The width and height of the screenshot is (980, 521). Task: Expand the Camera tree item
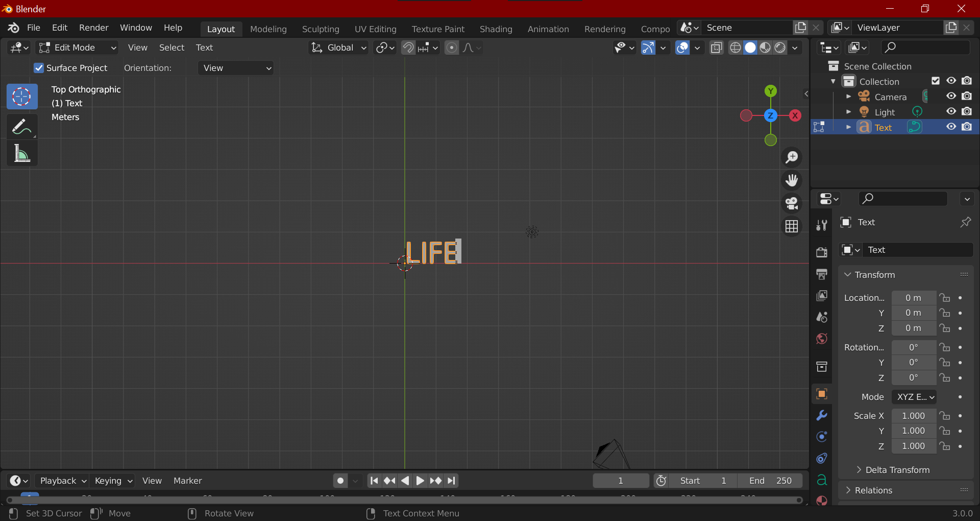[x=848, y=96]
